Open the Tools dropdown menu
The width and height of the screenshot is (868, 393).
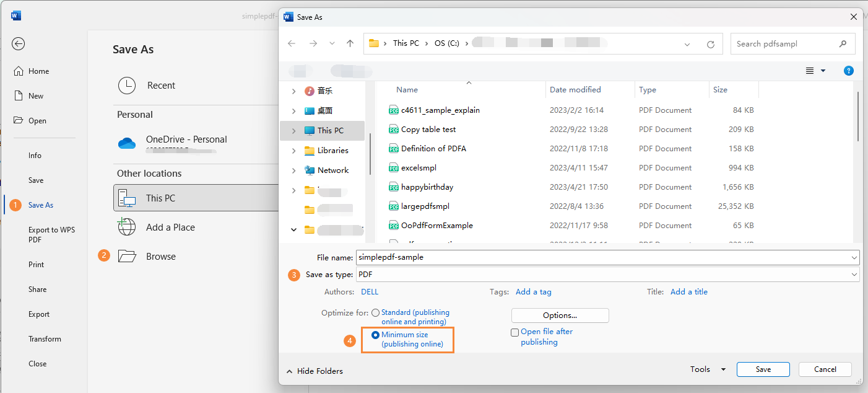[706, 369]
